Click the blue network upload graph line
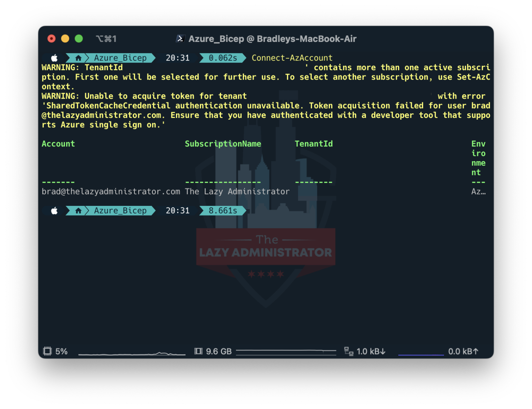Screen dimensions: 532x409 (421, 355)
